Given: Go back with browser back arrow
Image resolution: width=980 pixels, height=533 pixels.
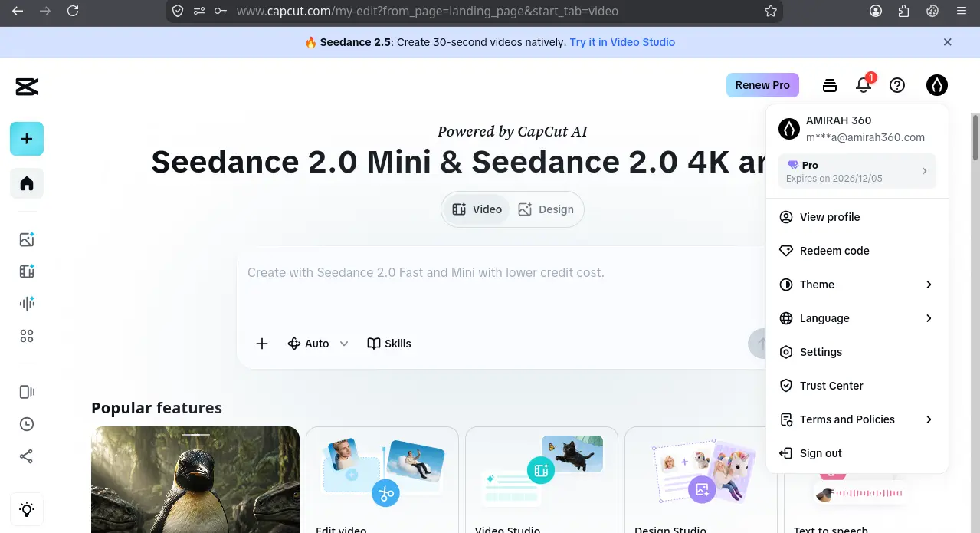Looking at the screenshot, I should (18, 11).
